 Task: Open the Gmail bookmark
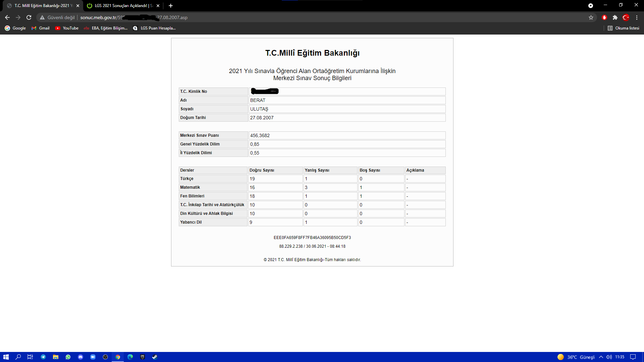(x=40, y=28)
